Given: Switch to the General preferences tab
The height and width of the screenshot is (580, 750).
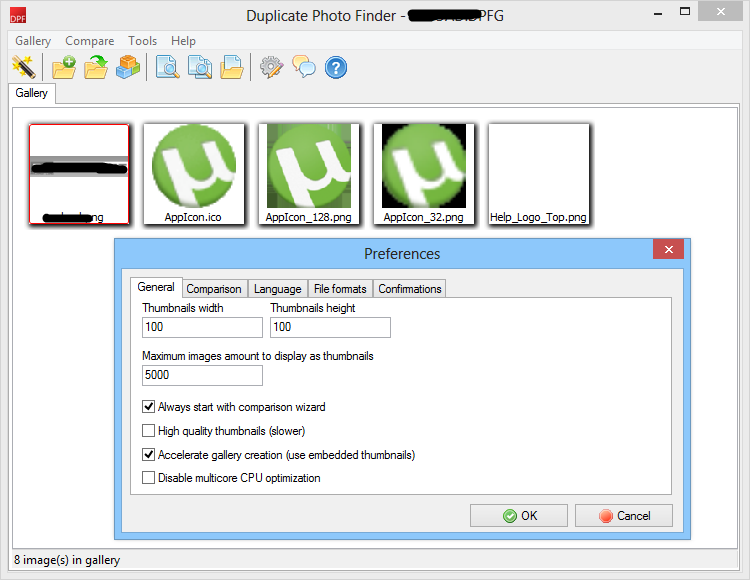Looking at the screenshot, I should click(x=156, y=287).
